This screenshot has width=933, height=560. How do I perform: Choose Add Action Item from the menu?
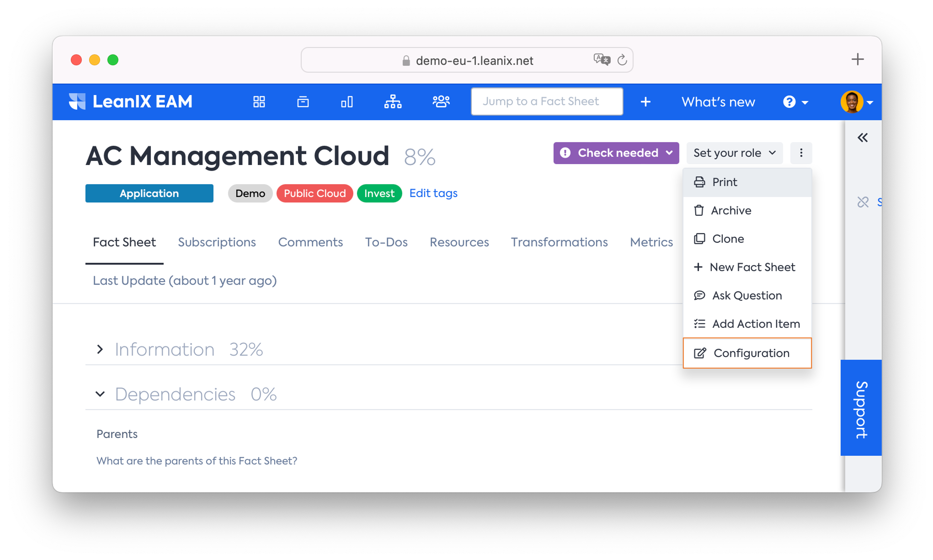point(747,324)
